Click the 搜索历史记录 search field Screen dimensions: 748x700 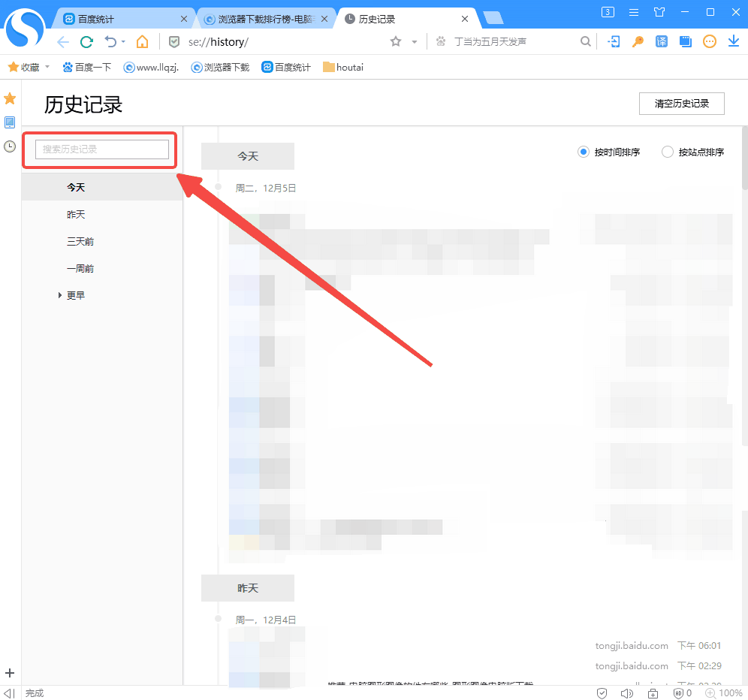(102, 149)
